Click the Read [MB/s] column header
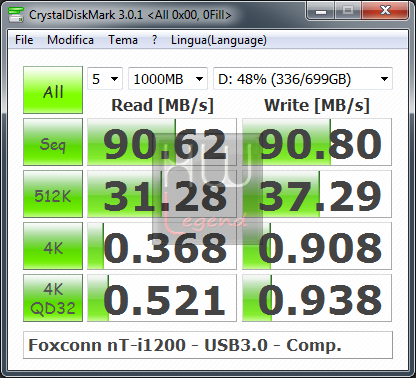Screen dimensions: 416x378 (162, 105)
